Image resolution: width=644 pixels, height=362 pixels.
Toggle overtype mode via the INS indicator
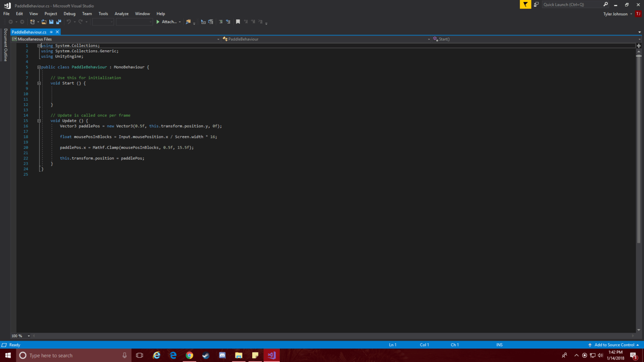pos(499,345)
